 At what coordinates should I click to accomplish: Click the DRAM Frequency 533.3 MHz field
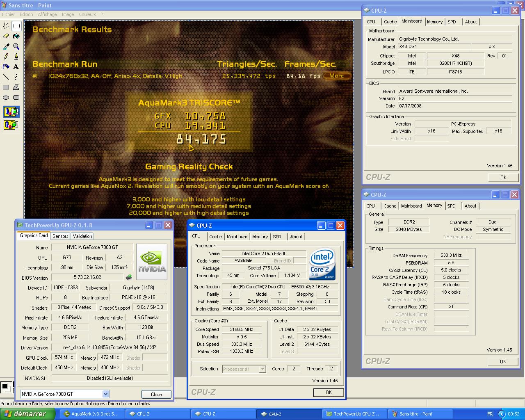click(451, 255)
